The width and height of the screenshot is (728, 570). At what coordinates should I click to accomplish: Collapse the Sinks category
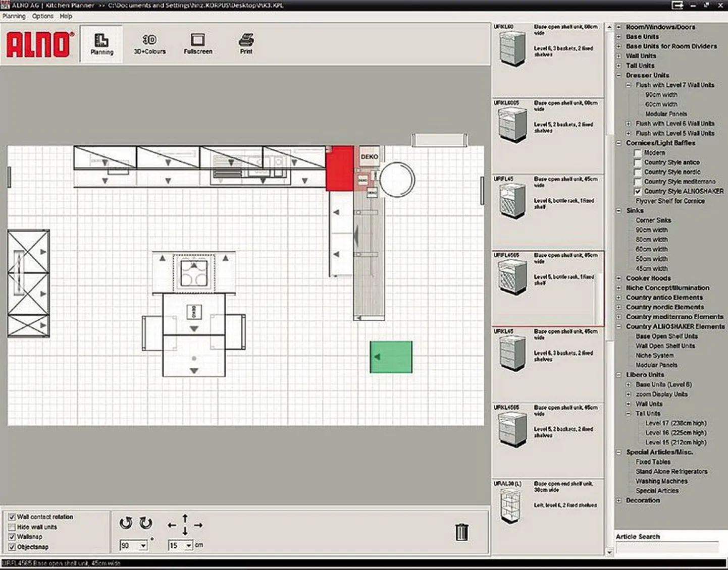[619, 211]
